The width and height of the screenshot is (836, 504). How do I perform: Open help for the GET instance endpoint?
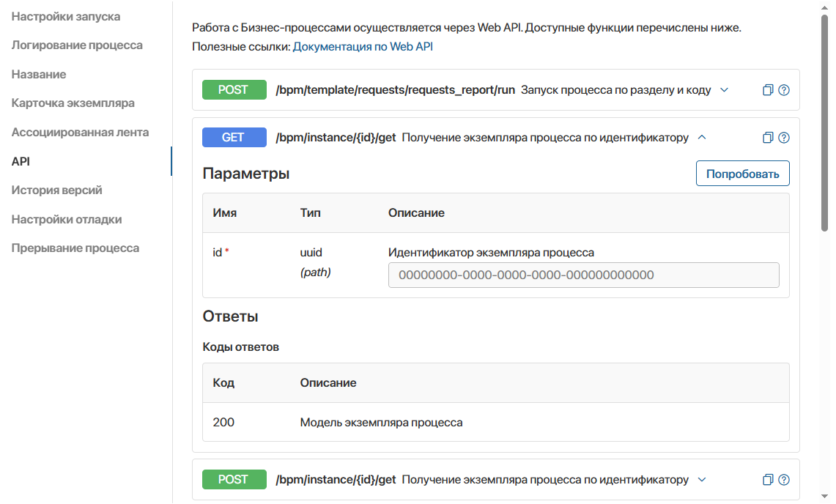click(x=784, y=138)
